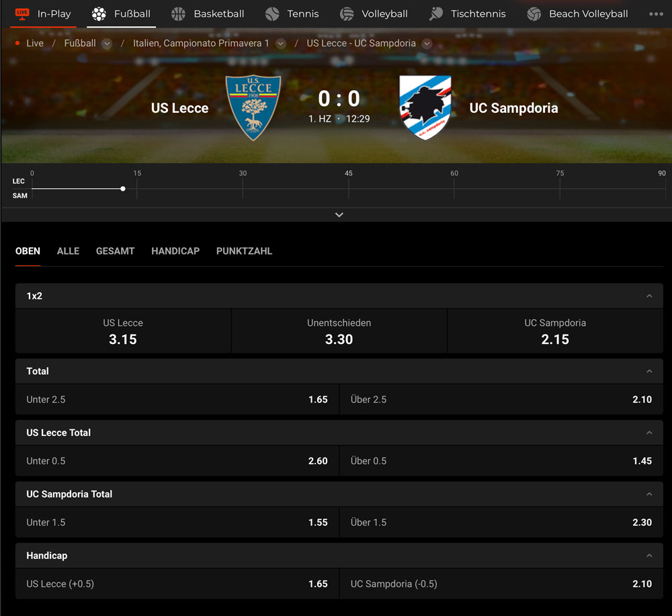Viewport: 672px width, 616px height.
Task: Open the Volleyball sport icon
Action: (347, 13)
